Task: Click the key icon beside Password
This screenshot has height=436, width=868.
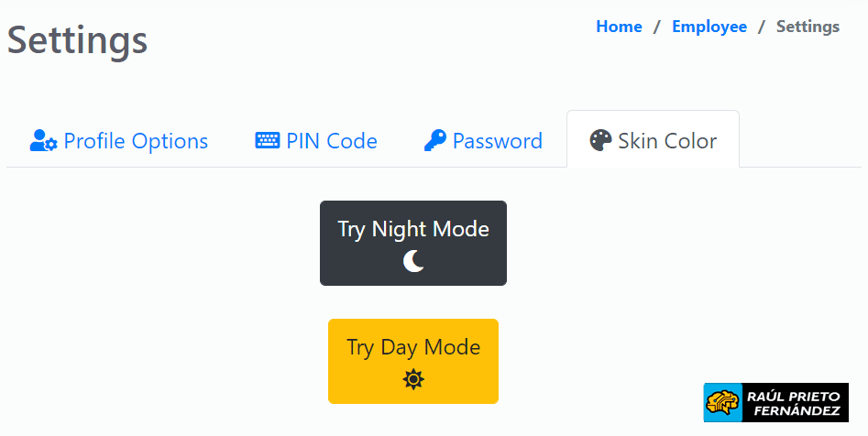Action: [x=435, y=140]
